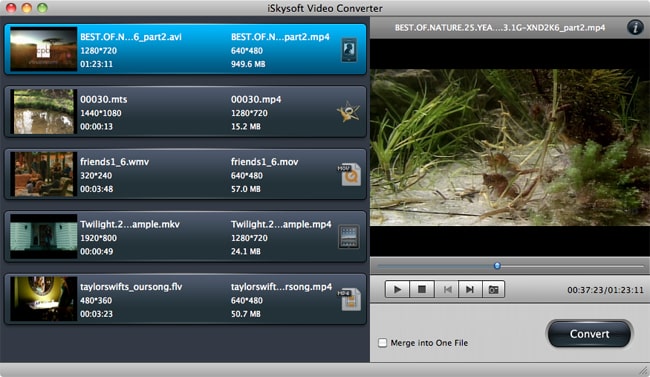Click the Play button in preview controls

point(397,289)
